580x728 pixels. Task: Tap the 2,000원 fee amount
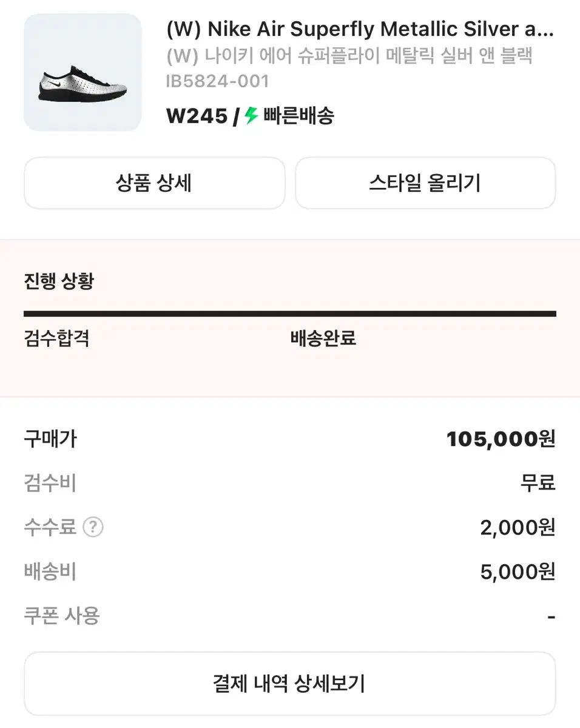(x=518, y=528)
